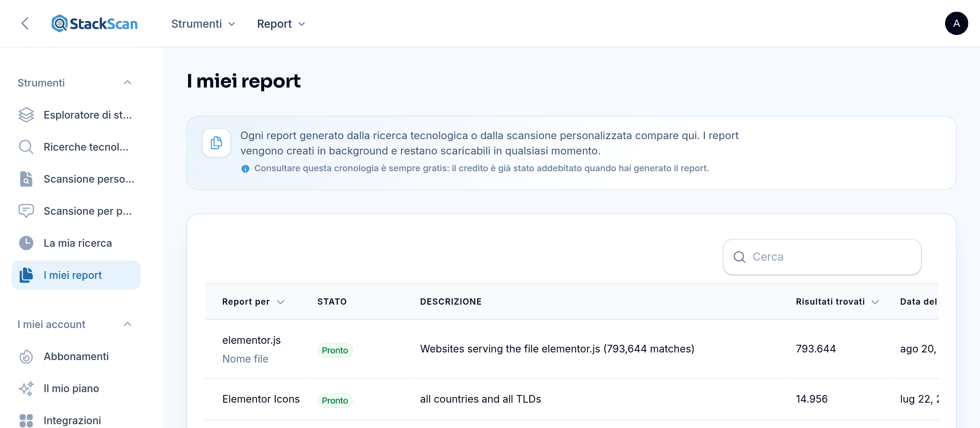Open the user avatar menu A
The image size is (980, 428).
coord(956,23)
